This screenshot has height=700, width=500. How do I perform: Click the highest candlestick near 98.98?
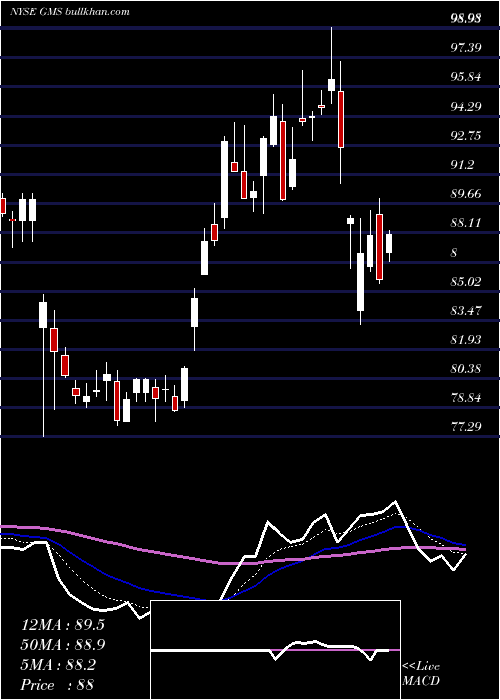pos(331,66)
